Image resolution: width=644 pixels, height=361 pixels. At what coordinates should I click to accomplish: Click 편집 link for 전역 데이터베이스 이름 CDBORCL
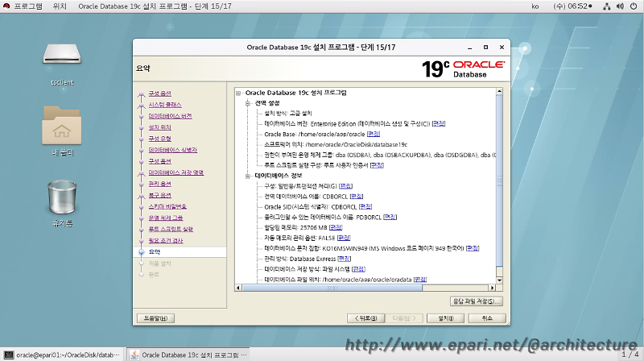pos(356,197)
